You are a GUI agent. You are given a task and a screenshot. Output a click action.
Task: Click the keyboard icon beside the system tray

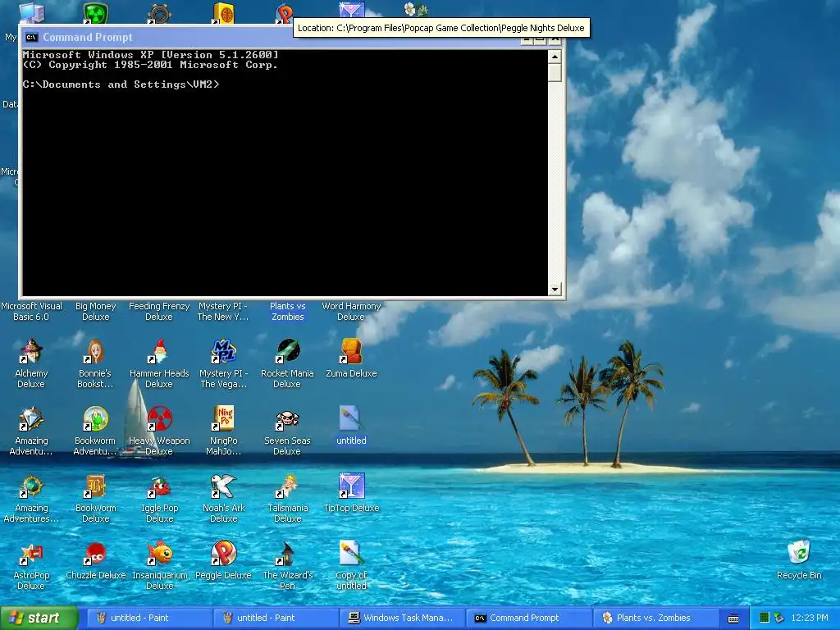click(x=733, y=619)
